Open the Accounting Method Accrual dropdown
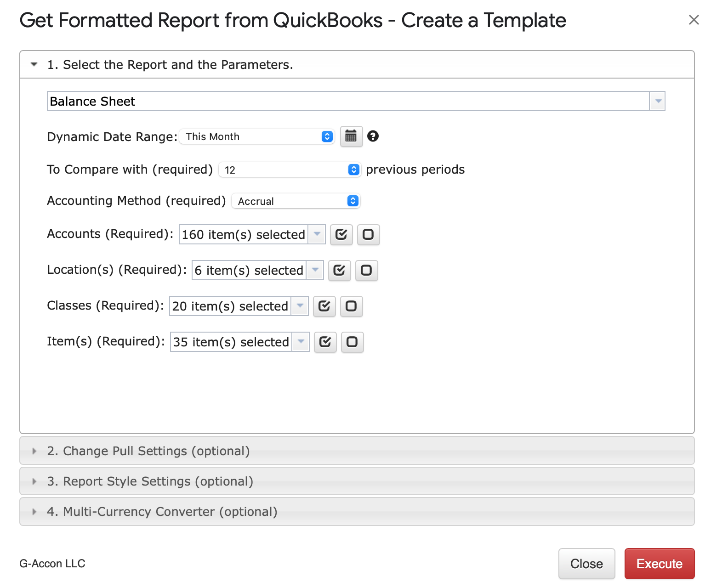The image size is (728, 588). tap(296, 201)
